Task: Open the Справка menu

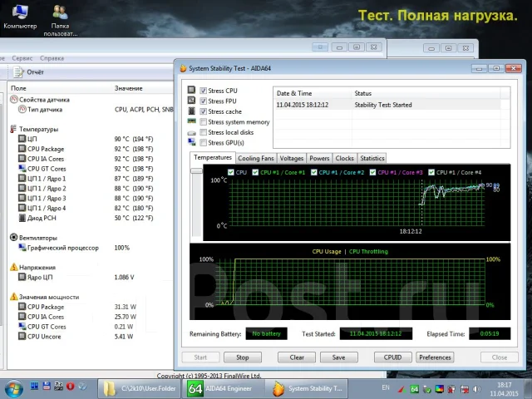Action: [x=52, y=58]
